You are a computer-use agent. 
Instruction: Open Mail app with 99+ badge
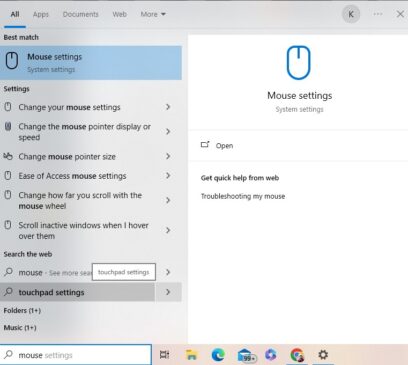pyautogui.click(x=247, y=356)
